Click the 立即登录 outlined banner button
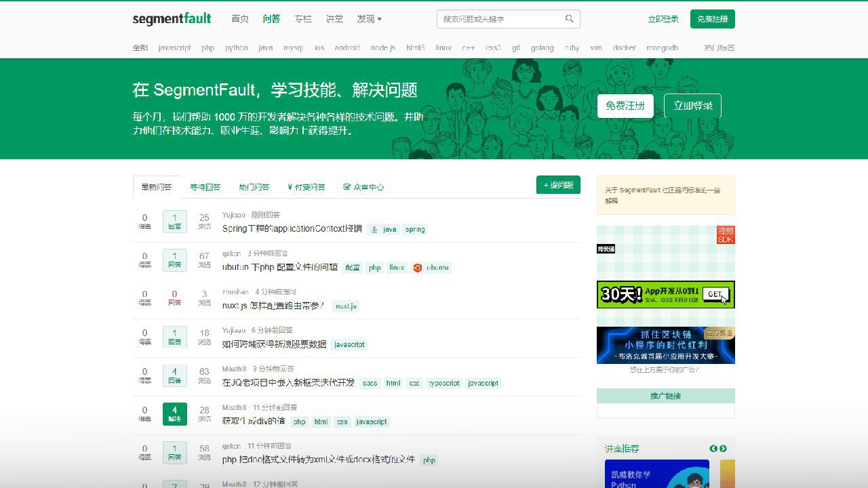This screenshot has width=868, height=488. click(692, 106)
